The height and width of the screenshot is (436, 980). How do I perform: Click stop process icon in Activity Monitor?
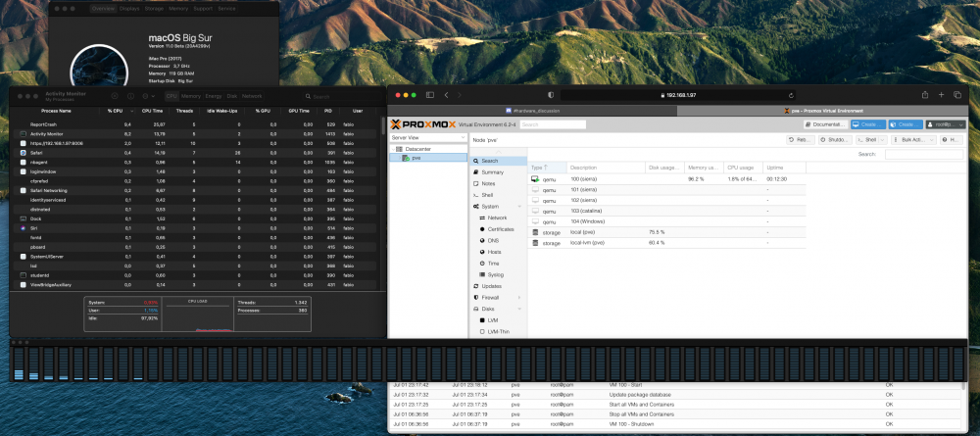(x=115, y=96)
